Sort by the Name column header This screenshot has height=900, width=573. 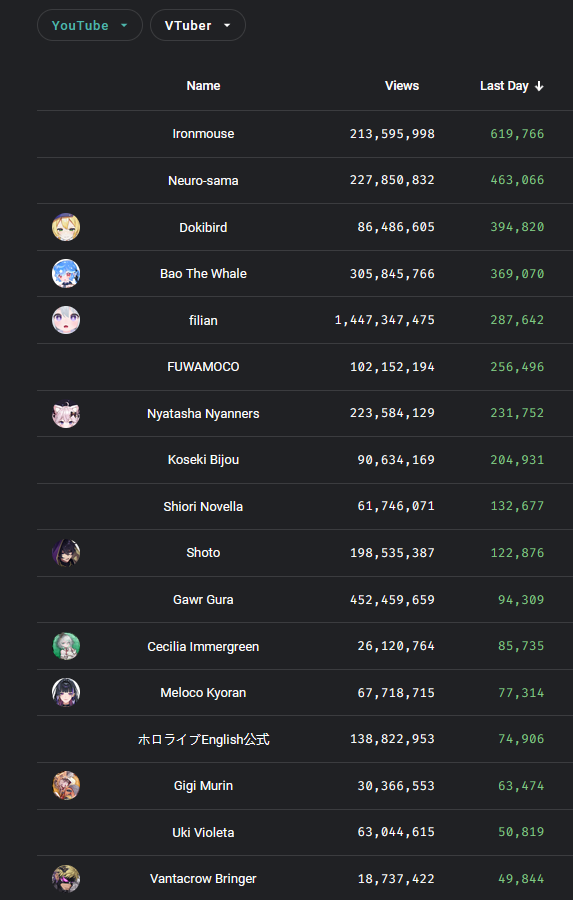(x=203, y=86)
